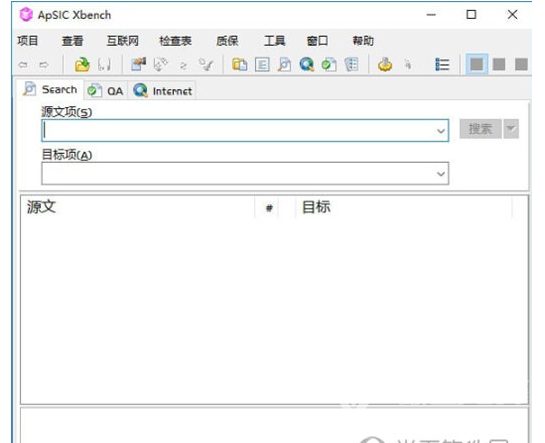Toggle the last gray layout square button
Screen dimensions: 545x443
[521, 64]
